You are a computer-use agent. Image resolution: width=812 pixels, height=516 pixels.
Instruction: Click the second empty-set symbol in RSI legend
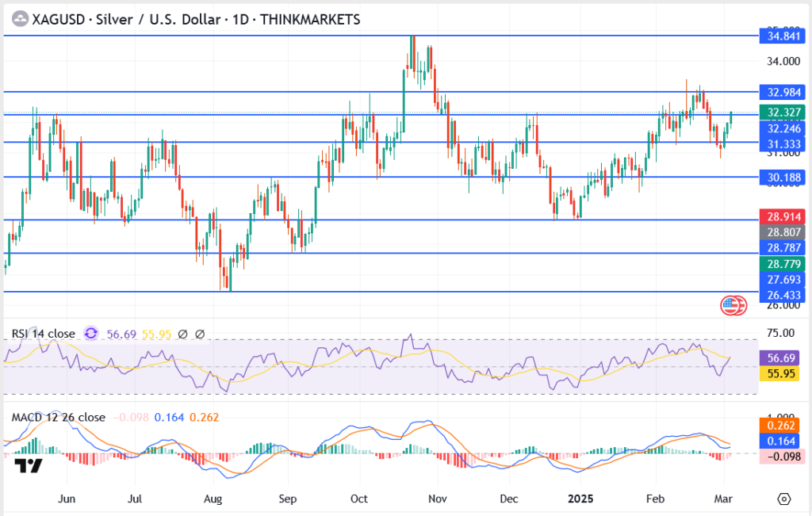200,334
